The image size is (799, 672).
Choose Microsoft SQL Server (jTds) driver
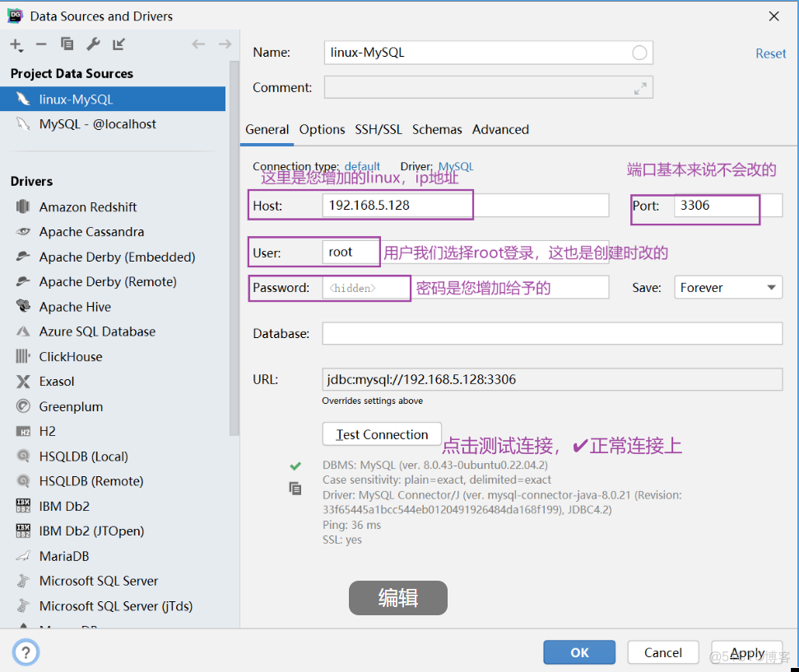[x=116, y=605]
